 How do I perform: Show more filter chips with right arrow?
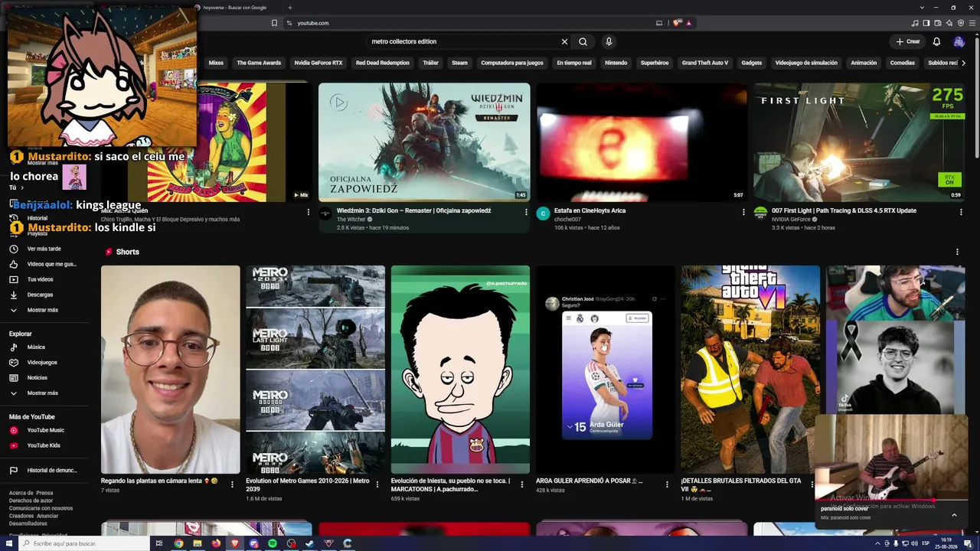click(x=963, y=63)
